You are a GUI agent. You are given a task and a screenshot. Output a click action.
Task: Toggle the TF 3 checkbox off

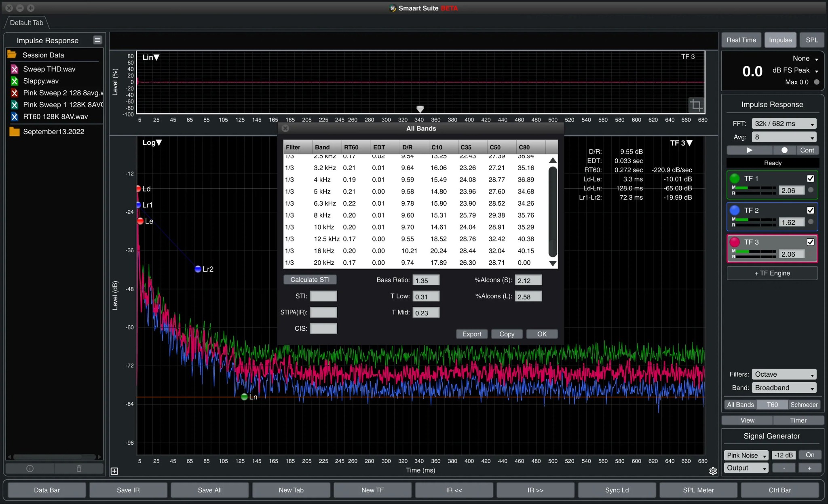point(811,242)
